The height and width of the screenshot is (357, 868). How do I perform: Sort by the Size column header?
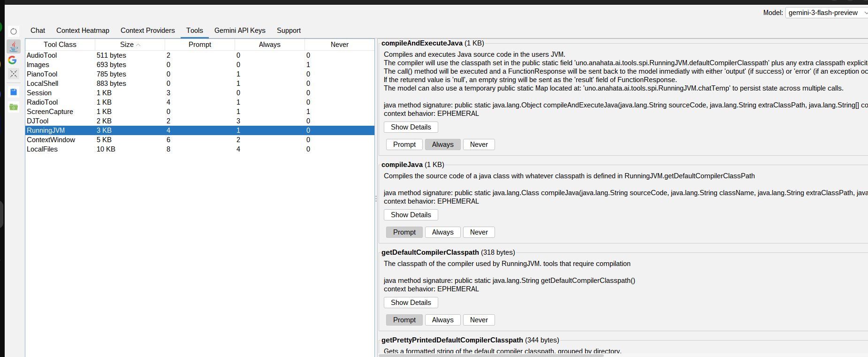point(129,45)
